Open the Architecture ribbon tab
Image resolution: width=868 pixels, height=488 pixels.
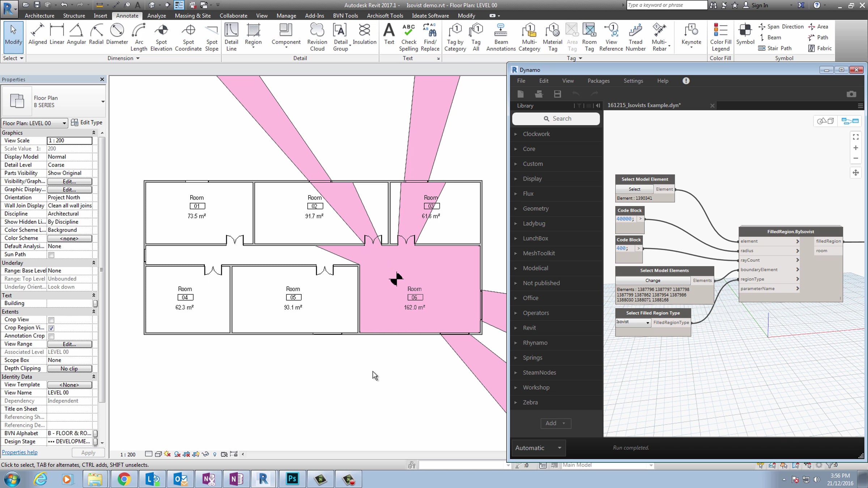(39, 16)
